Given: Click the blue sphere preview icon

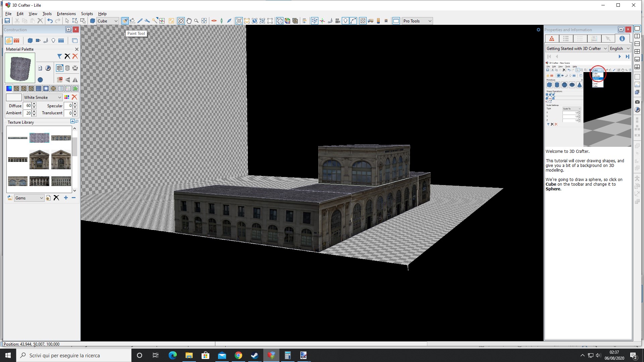Looking at the screenshot, I should click(x=40, y=80).
